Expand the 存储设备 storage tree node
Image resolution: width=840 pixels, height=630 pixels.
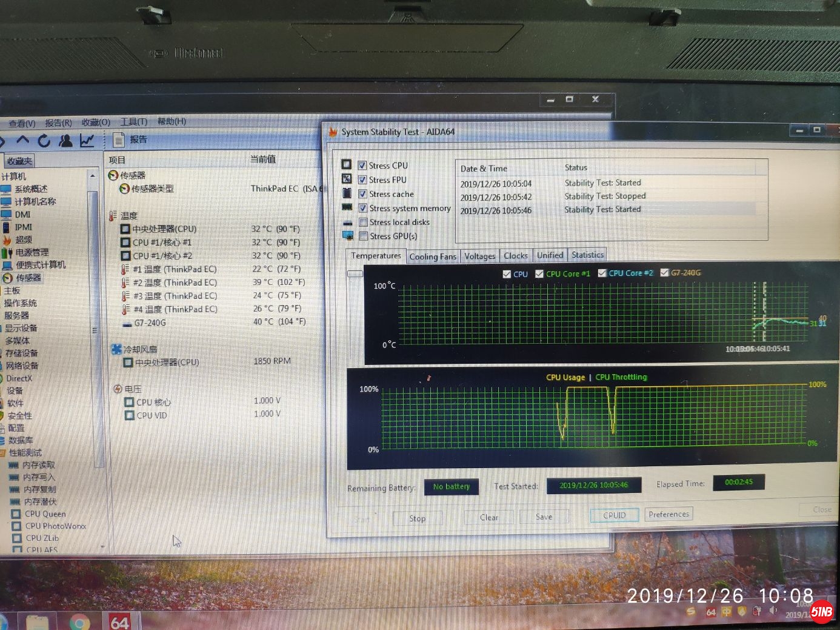[x=21, y=353]
